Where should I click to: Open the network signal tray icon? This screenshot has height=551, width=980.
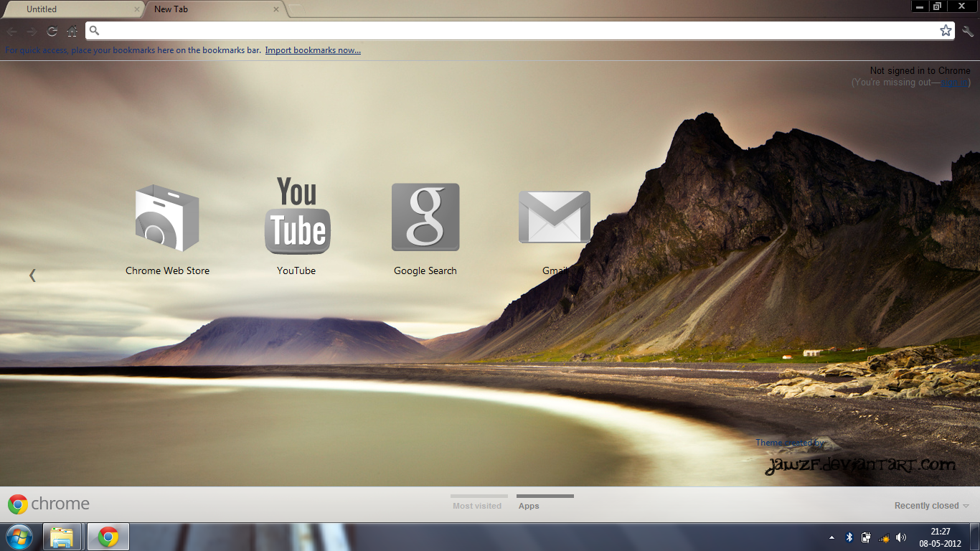[x=884, y=537]
